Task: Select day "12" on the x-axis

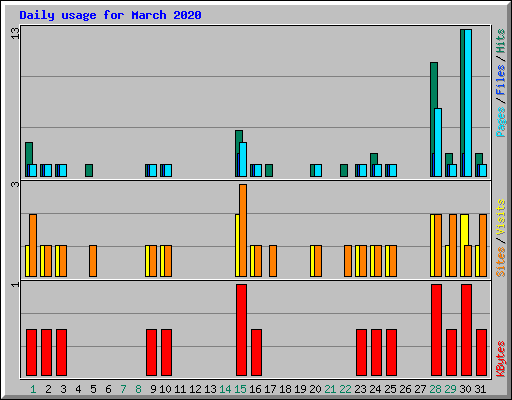Action: [x=195, y=389]
